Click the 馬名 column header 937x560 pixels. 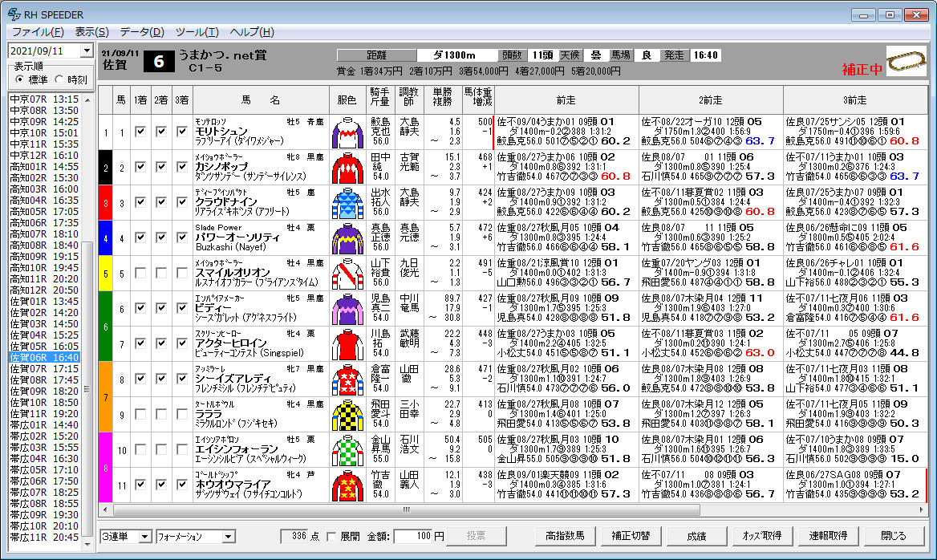click(261, 100)
